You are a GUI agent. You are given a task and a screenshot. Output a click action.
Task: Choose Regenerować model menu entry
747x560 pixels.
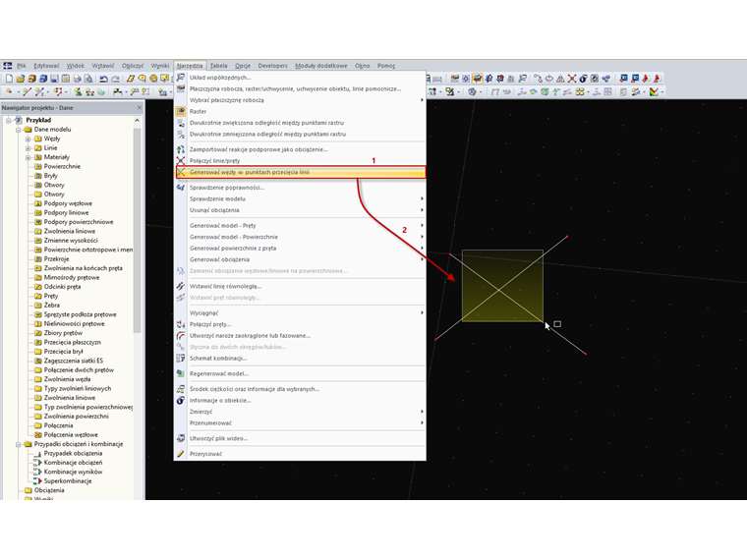[x=301, y=373]
